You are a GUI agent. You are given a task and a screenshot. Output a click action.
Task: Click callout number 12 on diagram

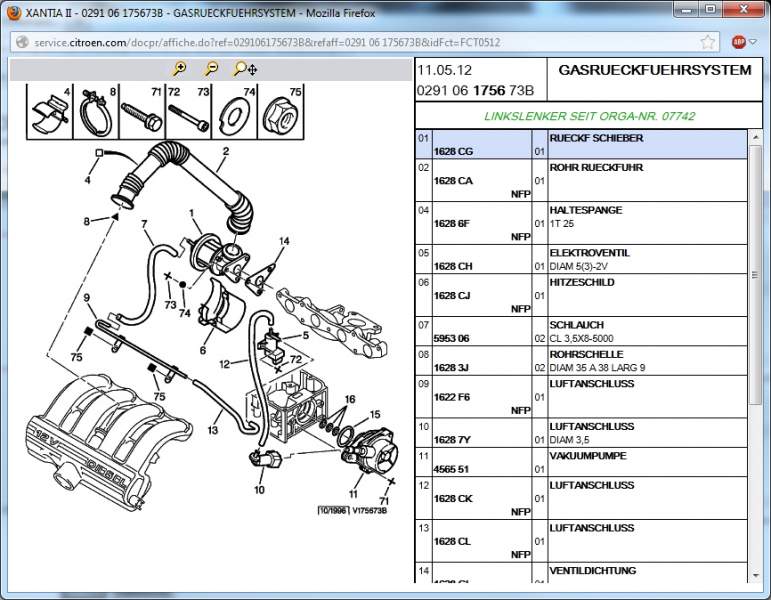tap(224, 364)
